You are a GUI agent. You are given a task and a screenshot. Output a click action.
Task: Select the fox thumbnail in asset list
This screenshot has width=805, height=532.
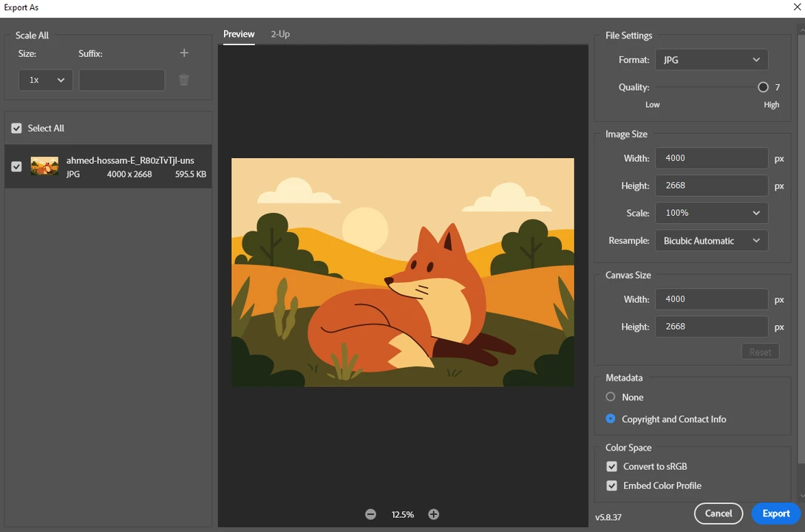[44, 166]
